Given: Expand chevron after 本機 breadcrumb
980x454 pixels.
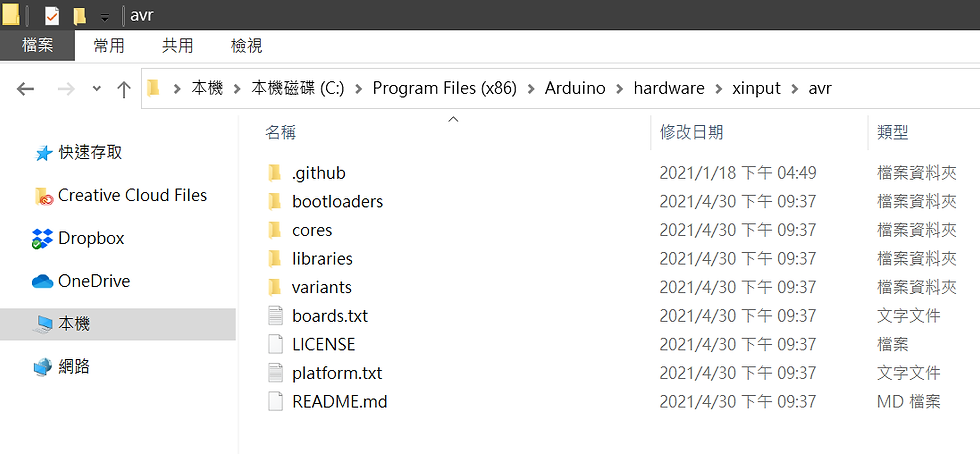Looking at the screenshot, I should [238, 89].
